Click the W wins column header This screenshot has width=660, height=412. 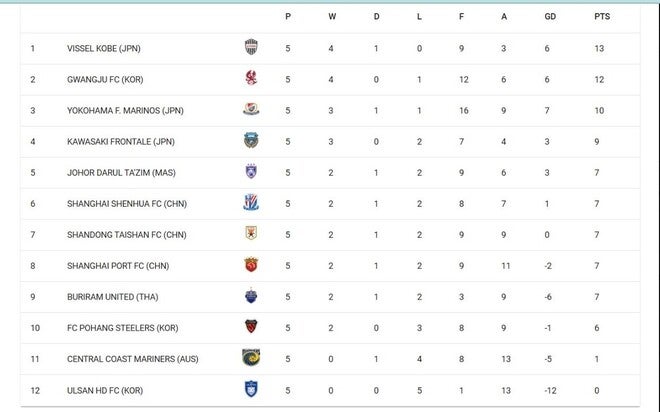[332, 16]
